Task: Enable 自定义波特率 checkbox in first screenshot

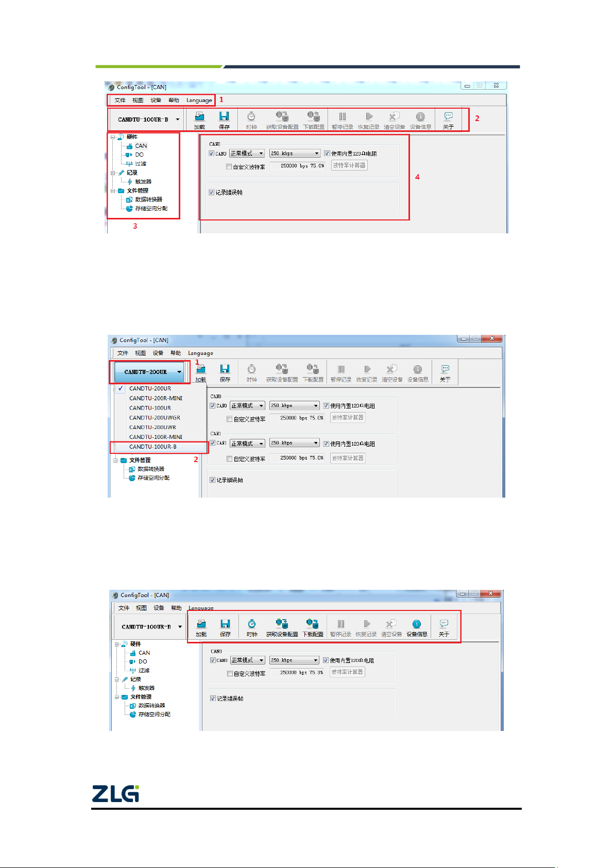Action: tap(229, 166)
